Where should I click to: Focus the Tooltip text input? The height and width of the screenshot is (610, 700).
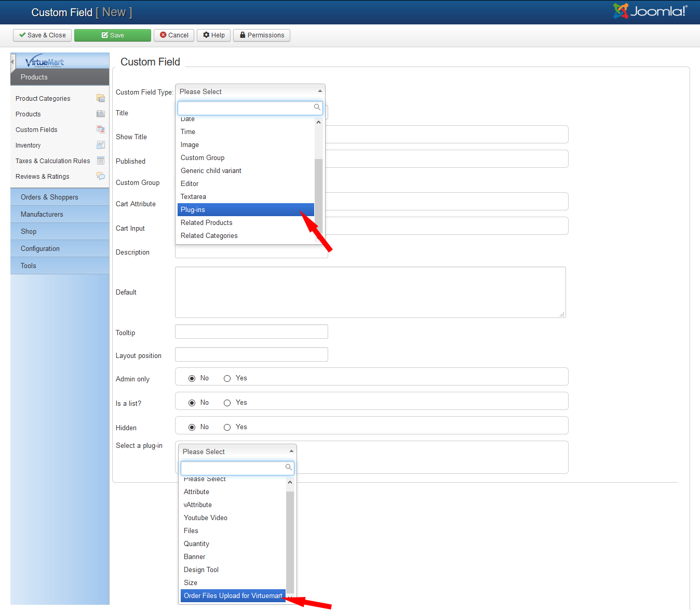point(251,331)
